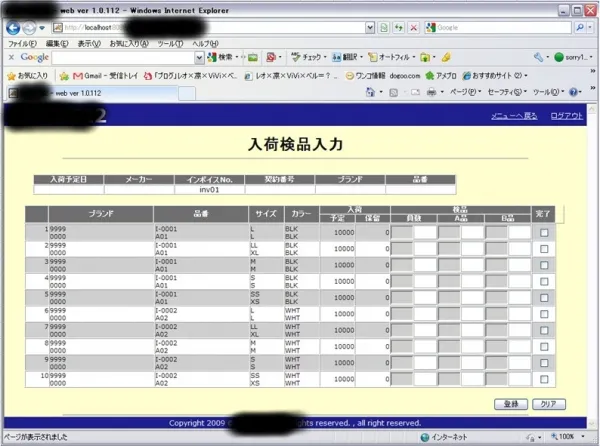Click the Refresh page icon
Viewport: 600px width, 446px height.
(399, 28)
